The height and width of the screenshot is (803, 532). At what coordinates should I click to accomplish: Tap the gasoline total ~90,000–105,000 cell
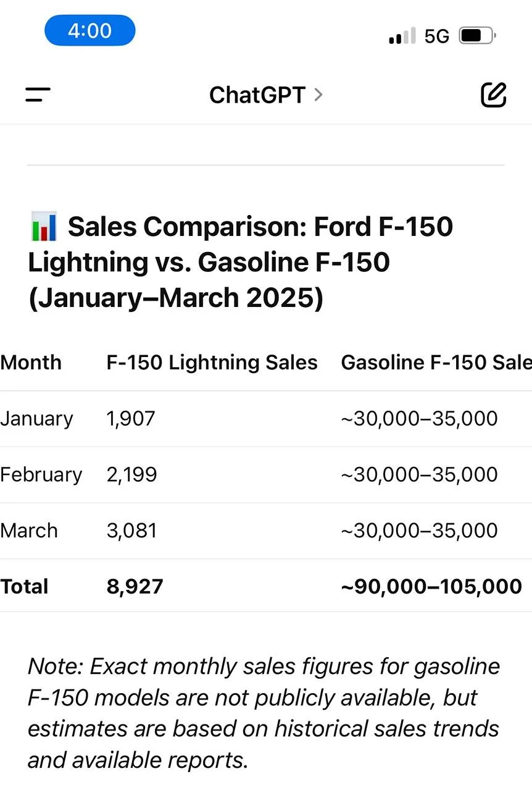click(431, 586)
